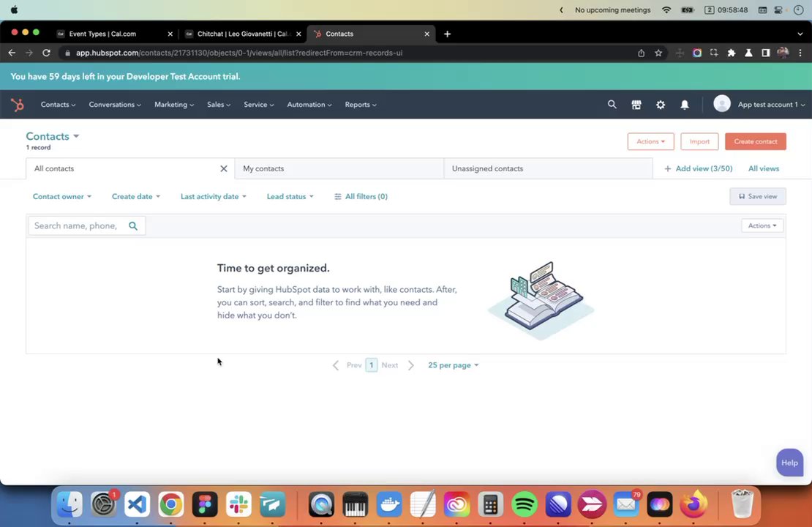Open the Apple menu
Image resolution: width=812 pixels, height=527 pixels.
click(x=15, y=10)
